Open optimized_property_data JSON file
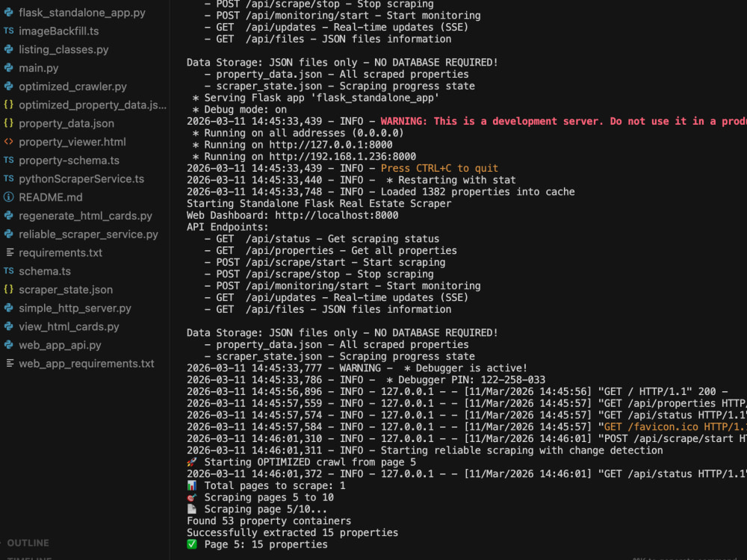747x560 pixels. tap(93, 105)
